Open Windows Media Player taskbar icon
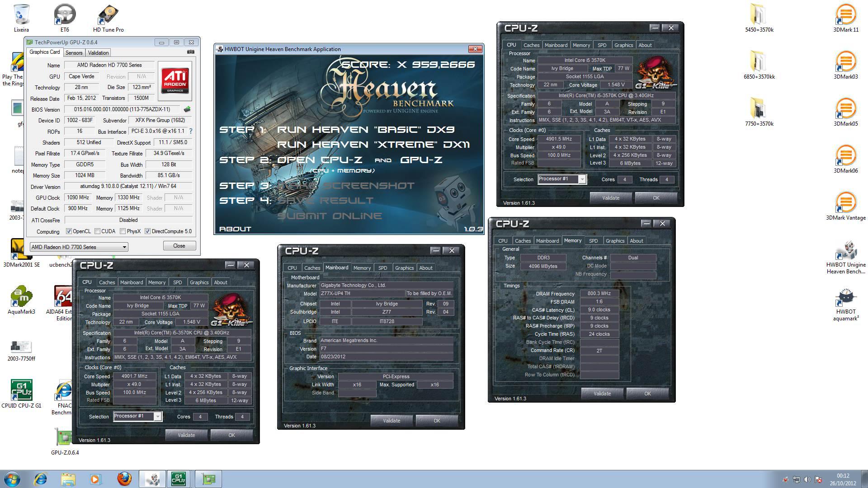Image resolution: width=868 pixels, height=488 pixels. click(x=95, y=479)
